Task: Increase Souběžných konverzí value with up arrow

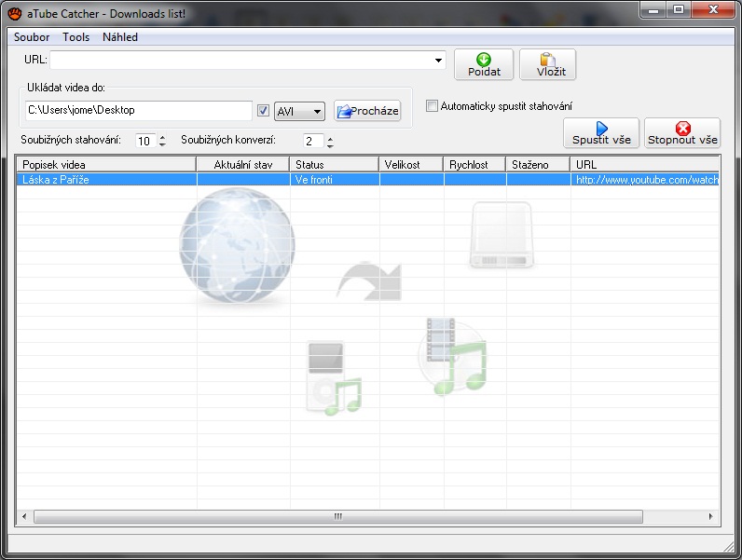Action: click(330, 138)
